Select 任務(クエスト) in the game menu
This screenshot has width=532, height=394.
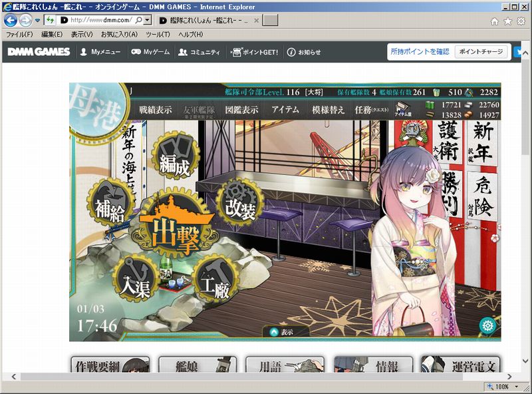372,110
